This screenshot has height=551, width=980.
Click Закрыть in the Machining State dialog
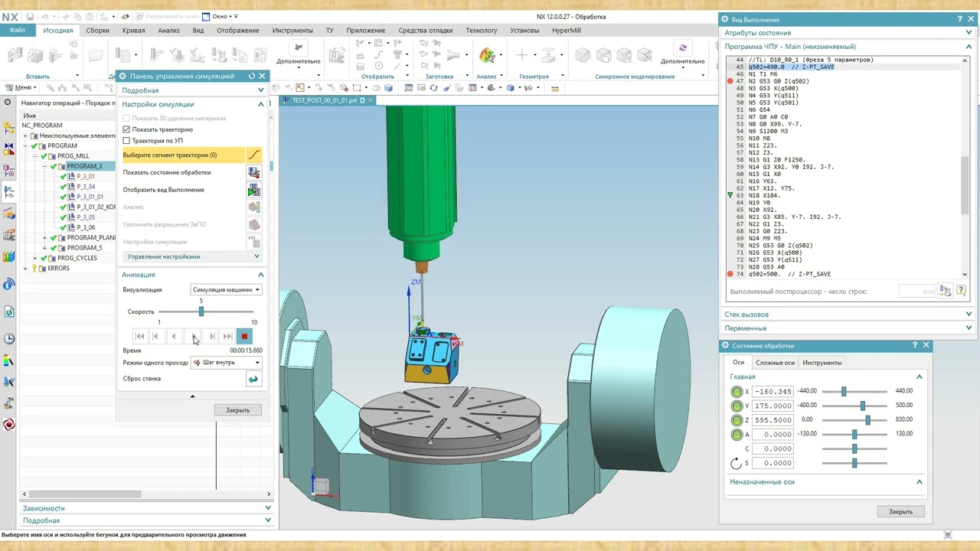900,511
